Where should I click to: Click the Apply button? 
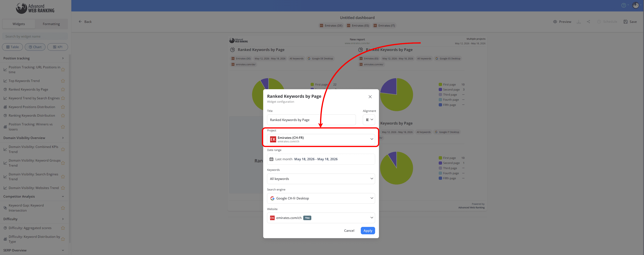pyautogui.click(x=368, y=230)
